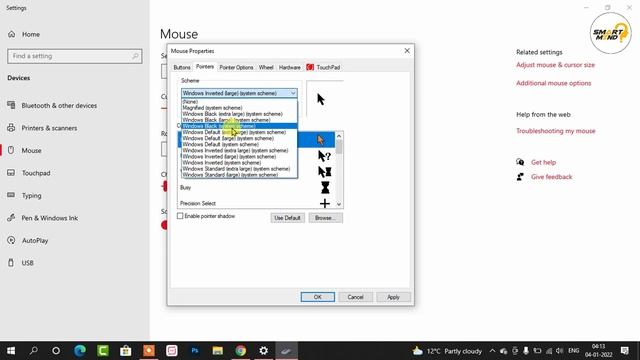
Task: Click the Give feedback icon
Action: click(520, 177)
